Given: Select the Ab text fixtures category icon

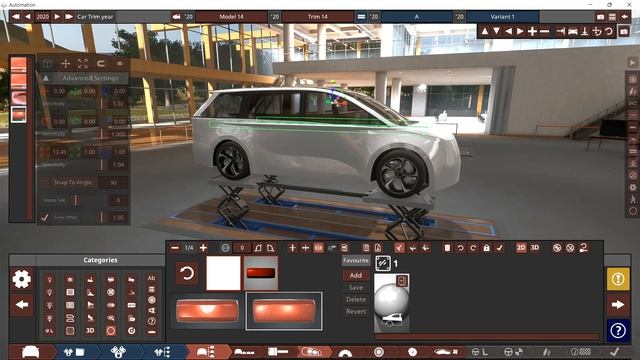Looking at the screenshot, I should pos(151,278).
